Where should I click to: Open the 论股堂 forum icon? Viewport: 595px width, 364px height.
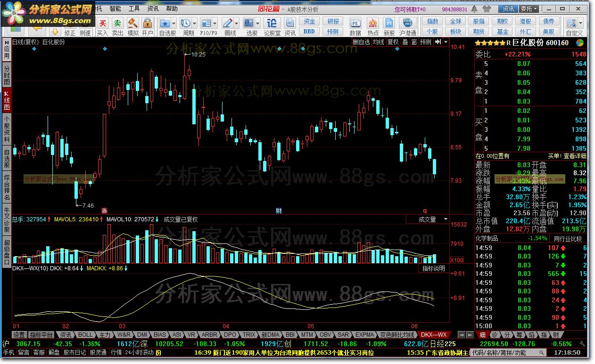point(272,23)
